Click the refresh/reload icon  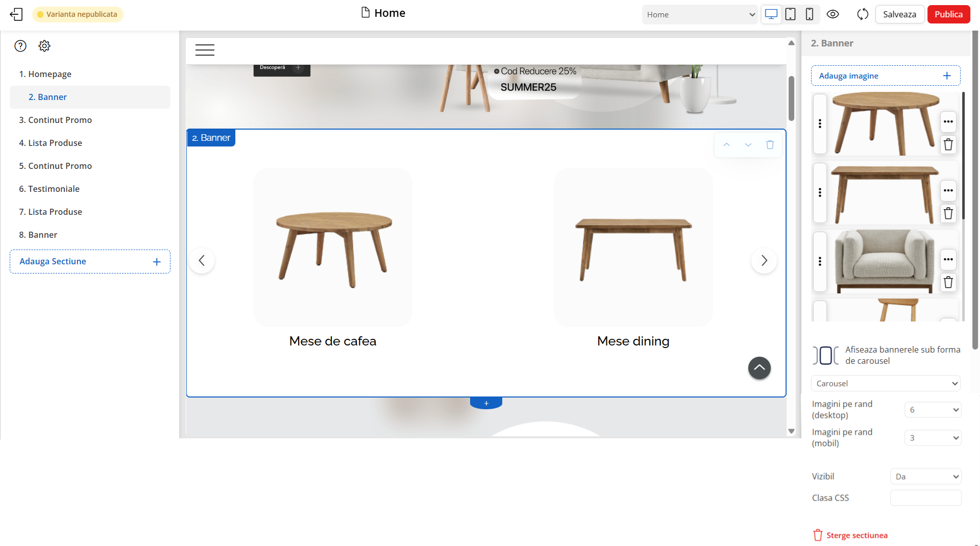(x=863, y=14)
